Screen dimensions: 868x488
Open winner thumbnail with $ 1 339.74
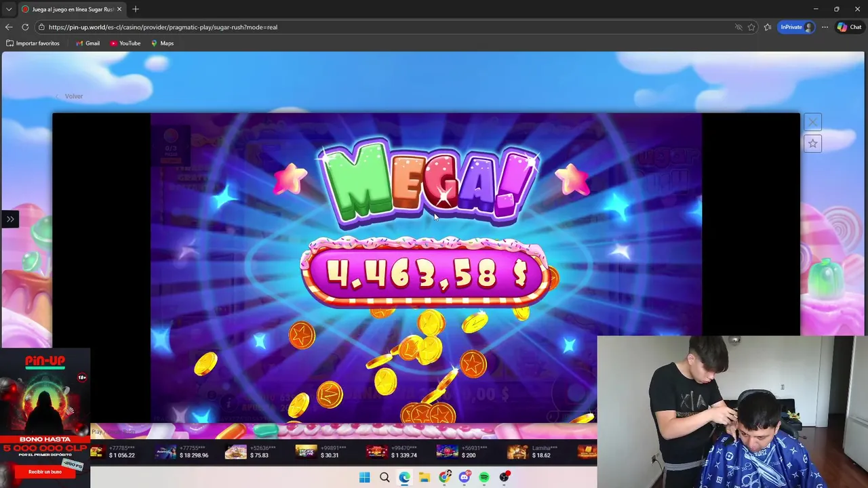point(377,452)
